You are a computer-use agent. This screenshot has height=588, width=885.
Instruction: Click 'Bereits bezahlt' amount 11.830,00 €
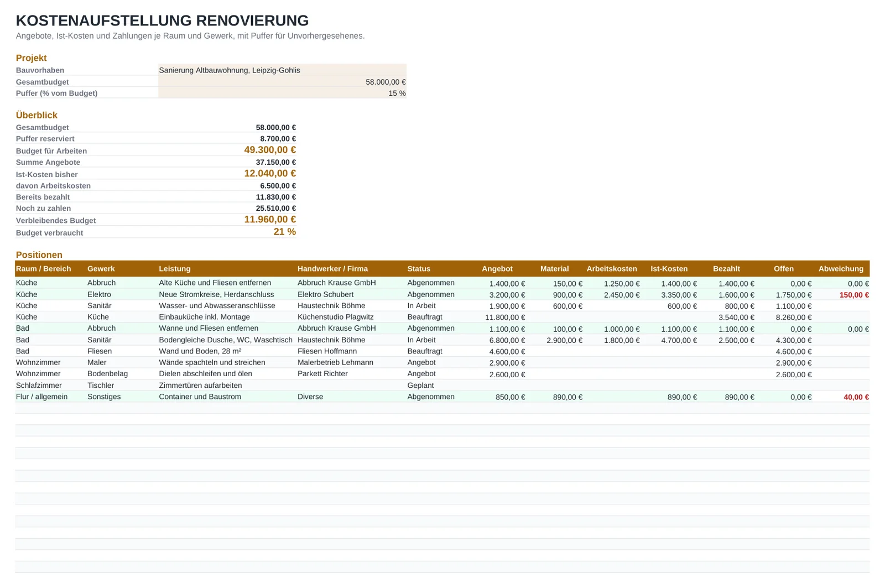coord(276,197)
